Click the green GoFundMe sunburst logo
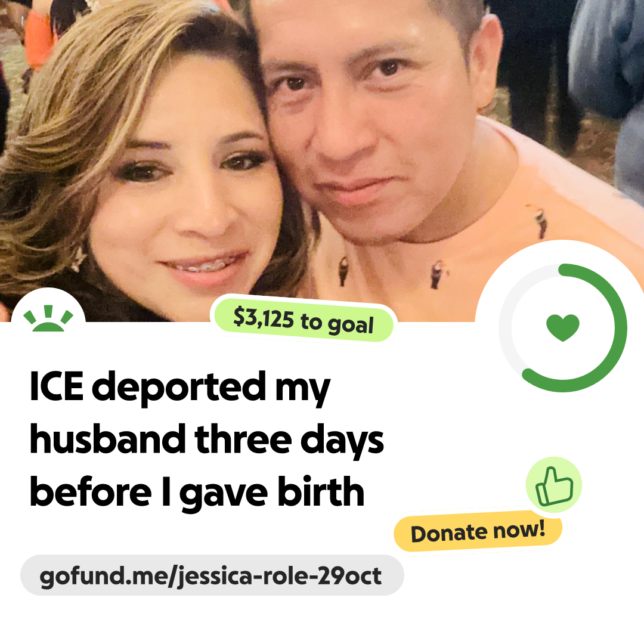The image size is (644, 644). coord(48,318)
